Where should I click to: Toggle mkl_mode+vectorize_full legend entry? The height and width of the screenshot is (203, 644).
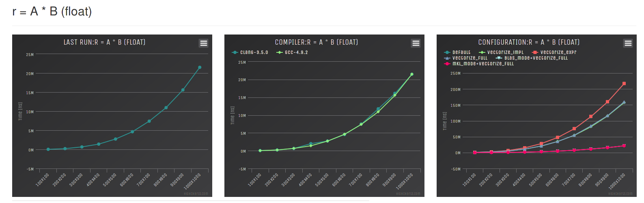479,64
